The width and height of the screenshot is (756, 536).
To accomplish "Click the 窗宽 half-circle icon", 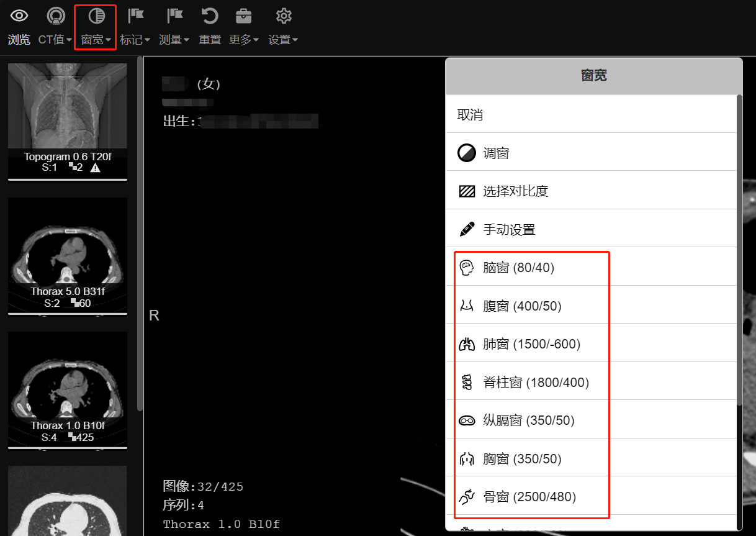I will tap(96, 16).
